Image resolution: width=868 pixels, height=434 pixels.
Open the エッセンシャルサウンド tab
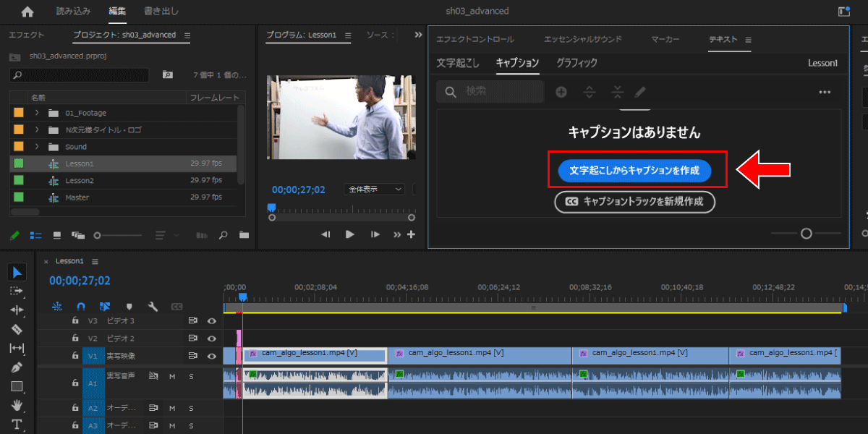coord(583,39)
